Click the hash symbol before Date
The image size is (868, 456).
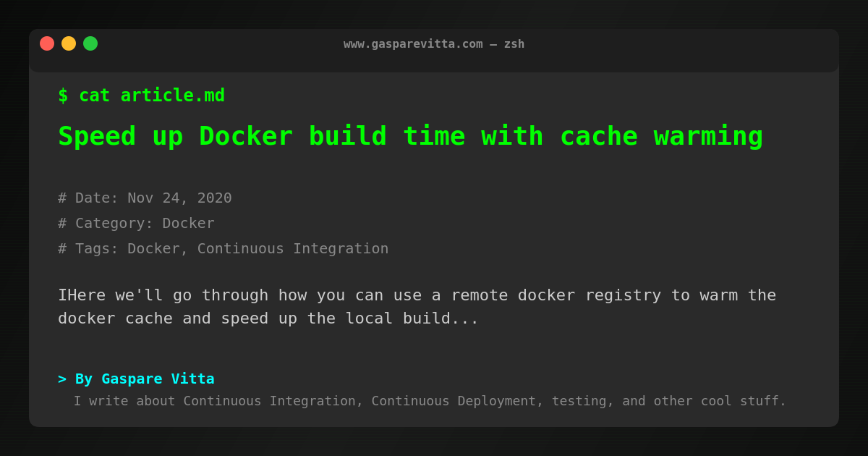tap(62, 198)
